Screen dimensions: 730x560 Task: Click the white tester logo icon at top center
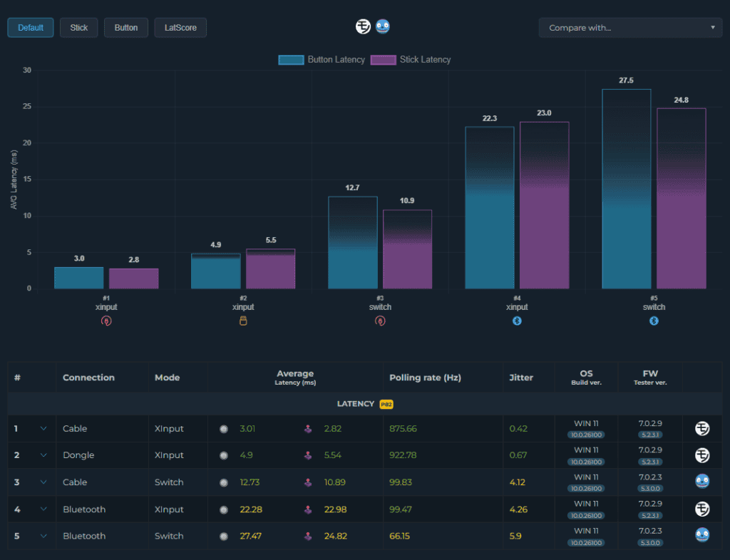[363, 26]
